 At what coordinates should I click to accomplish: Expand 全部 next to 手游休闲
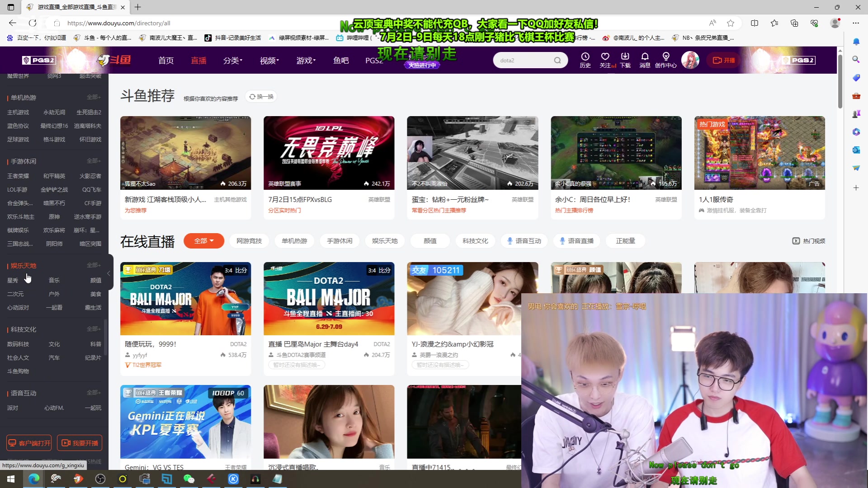tap(94, 161)
